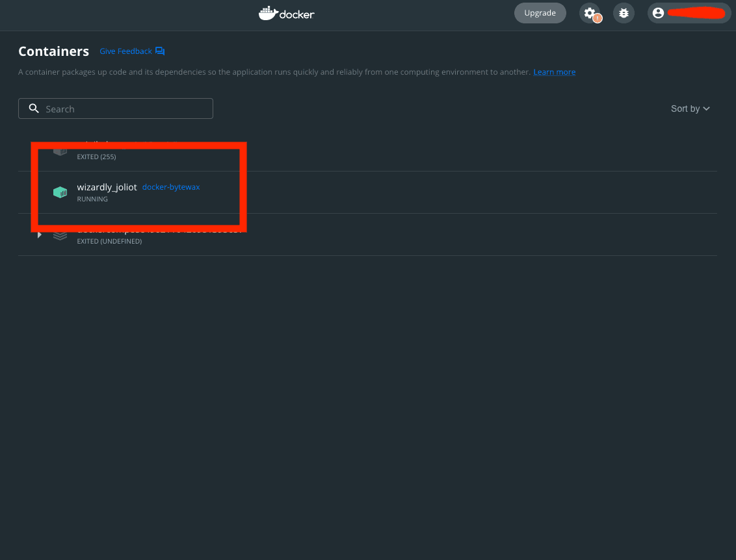Expand the compose stack with the triangle
This screenshot has width=736, height=560.
click(40, 235)
